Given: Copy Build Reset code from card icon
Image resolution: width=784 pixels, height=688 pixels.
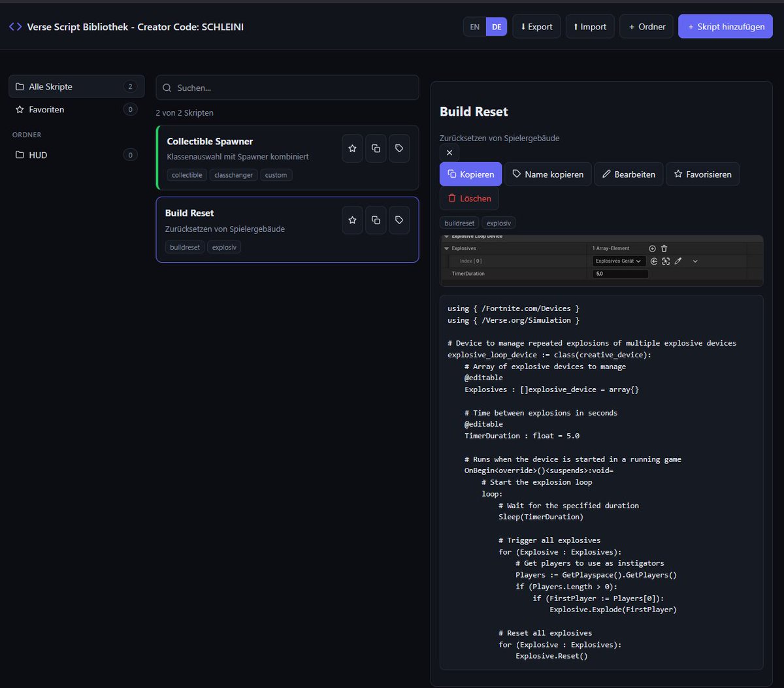Looking at the screenshot, I should 376,220.
